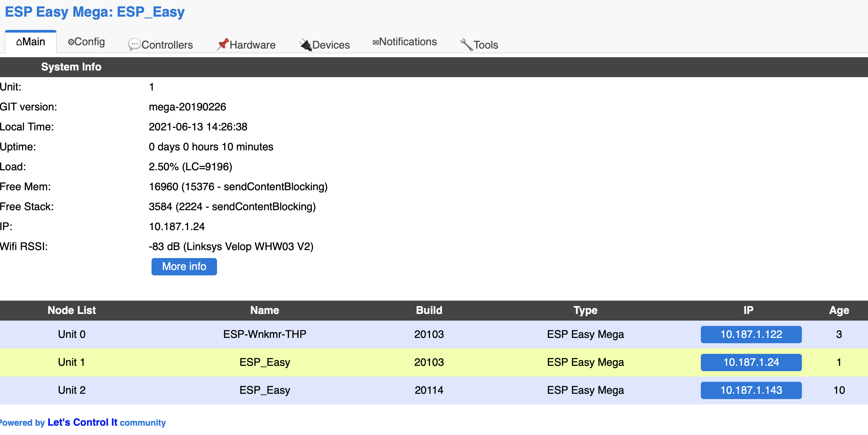Click the ESP Easy Mega: ESP_Easy title
The image size is (868, 435).
pyautogui.click(x=95, y=12)
